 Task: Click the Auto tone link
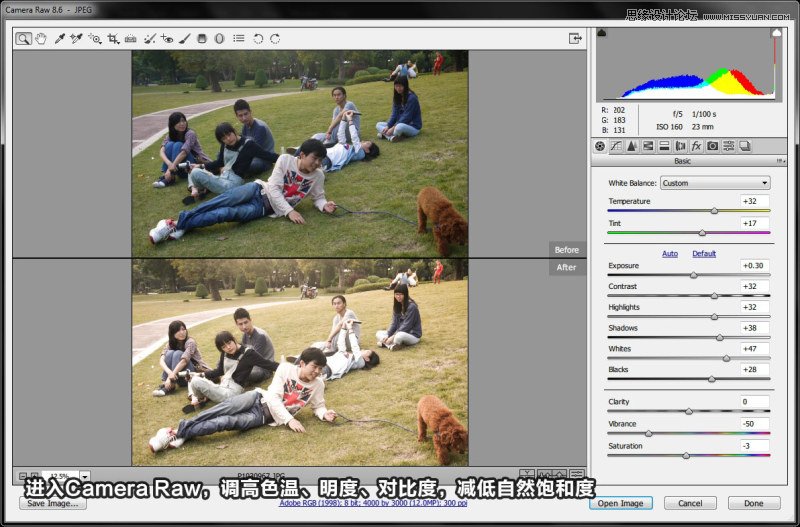(x=670, y=254)
